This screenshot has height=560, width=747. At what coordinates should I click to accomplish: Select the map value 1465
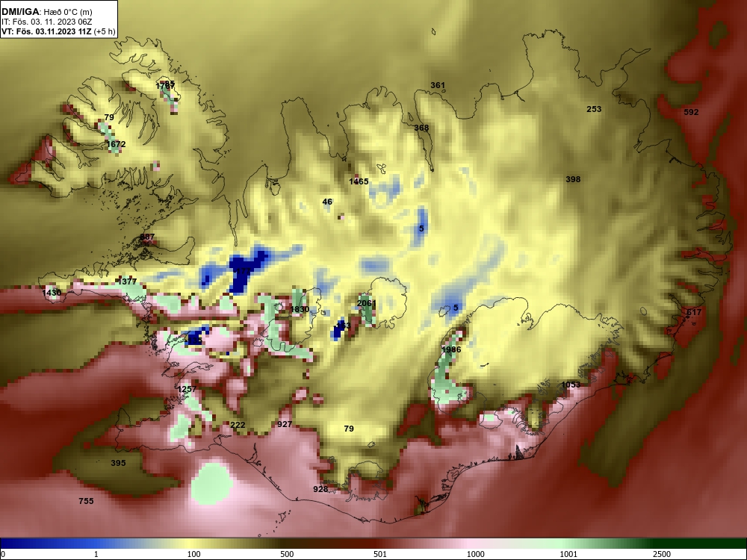click(x=359, y=181)
